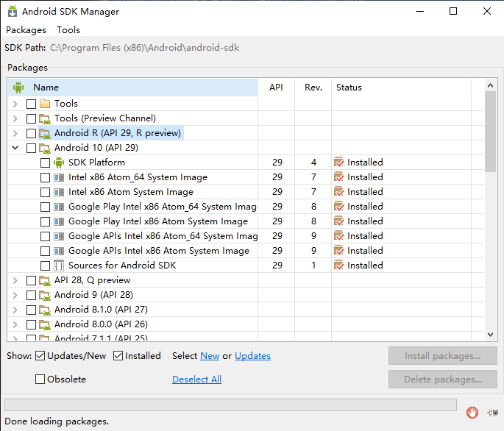Check the Android 10 (API 29) checkbox
504x431 pixels.
pos(31,148)
